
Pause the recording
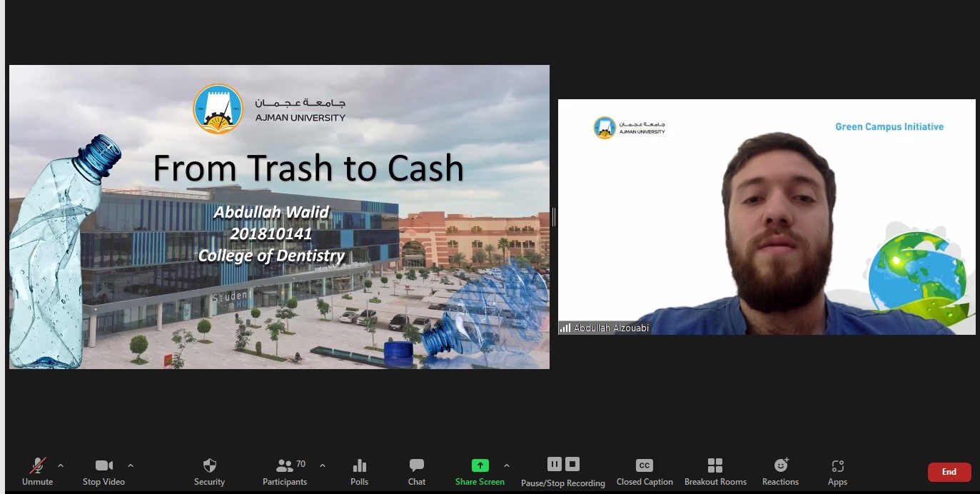(x=555, y=464)
